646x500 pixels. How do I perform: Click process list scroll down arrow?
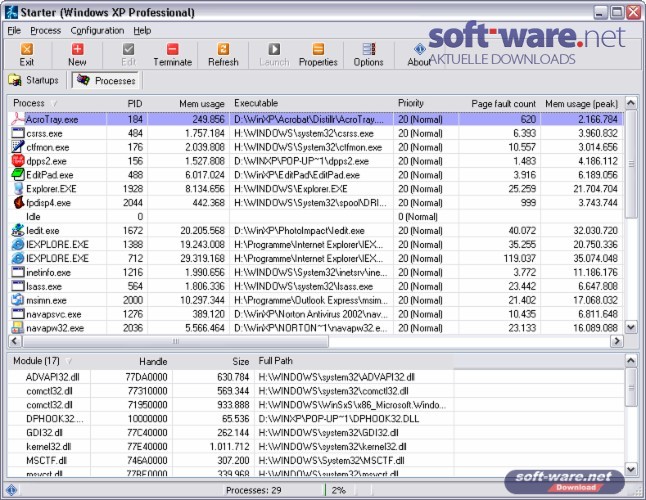click(631, 327)
